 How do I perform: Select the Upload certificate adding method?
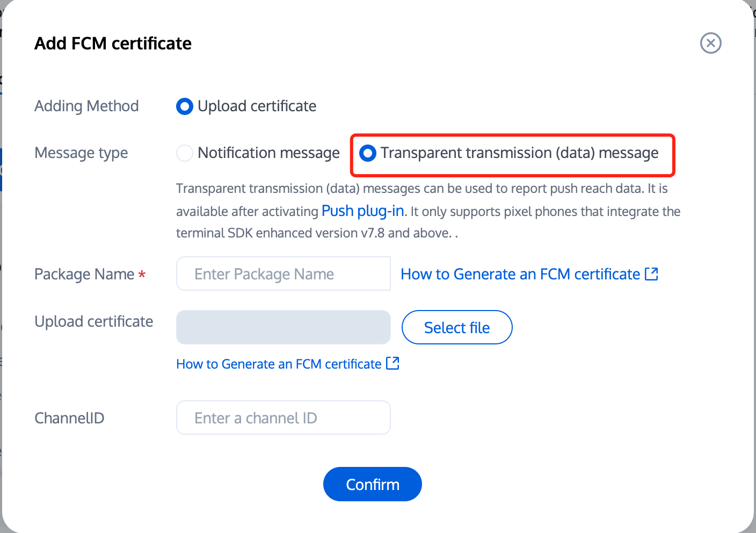pos(185,106)
